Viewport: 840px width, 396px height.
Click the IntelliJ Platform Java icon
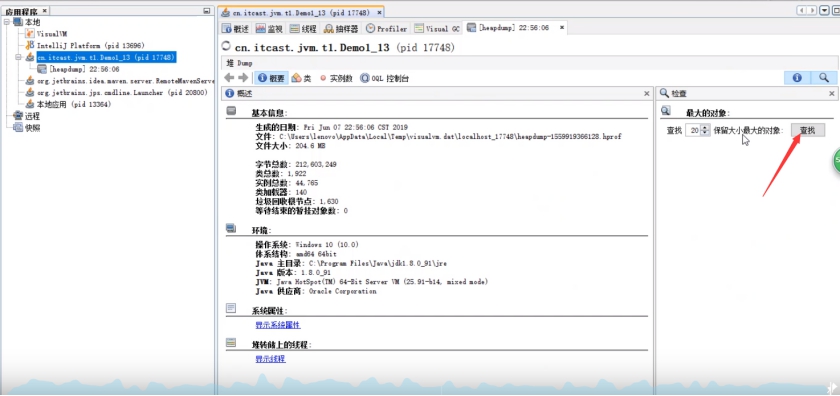click(30, 46)
